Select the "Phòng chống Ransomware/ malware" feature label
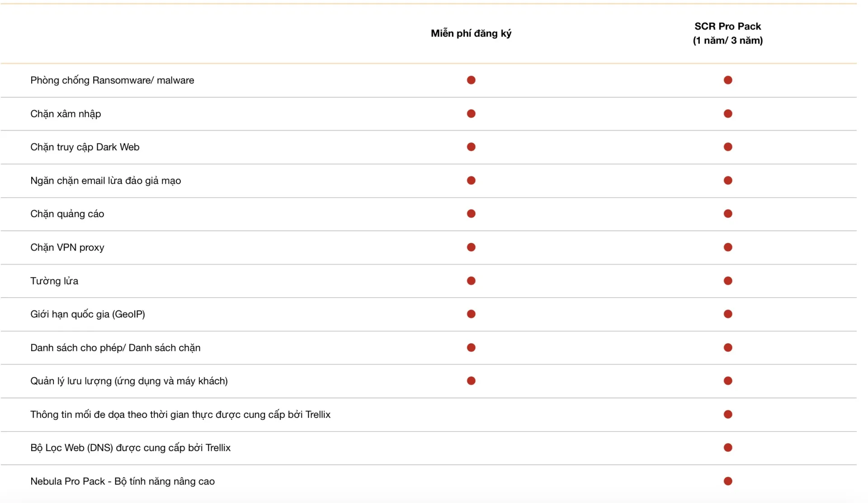Viewport: 868px width, 503px height. [112, 80]
